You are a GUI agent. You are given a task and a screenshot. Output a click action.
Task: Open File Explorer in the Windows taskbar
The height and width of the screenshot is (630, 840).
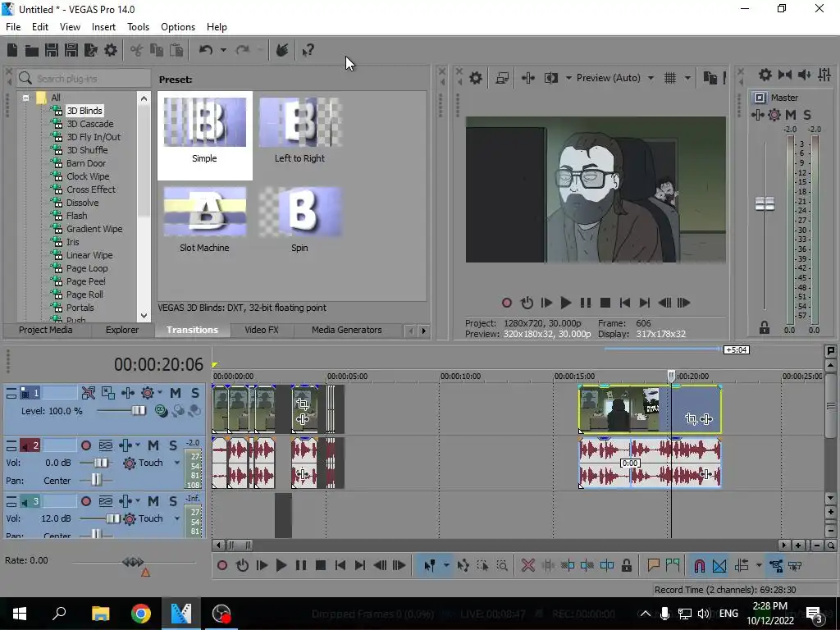[x=100, y=614]
